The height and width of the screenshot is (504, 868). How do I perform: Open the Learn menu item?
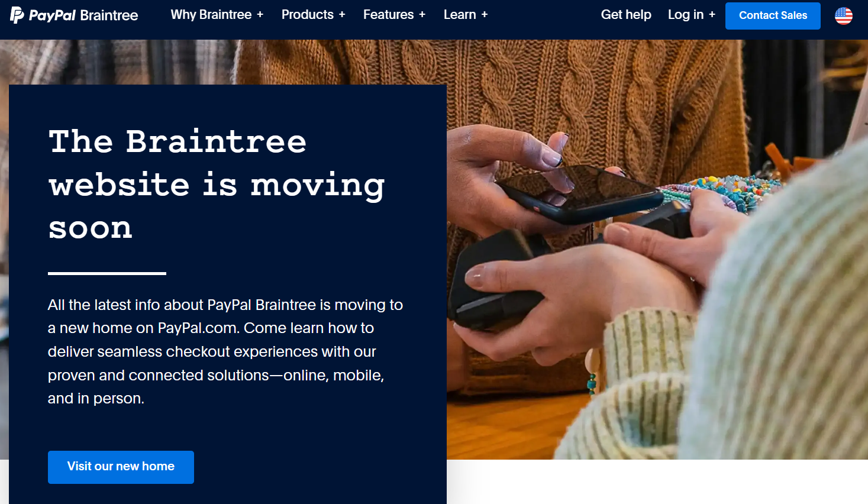(x=460, y=15)
